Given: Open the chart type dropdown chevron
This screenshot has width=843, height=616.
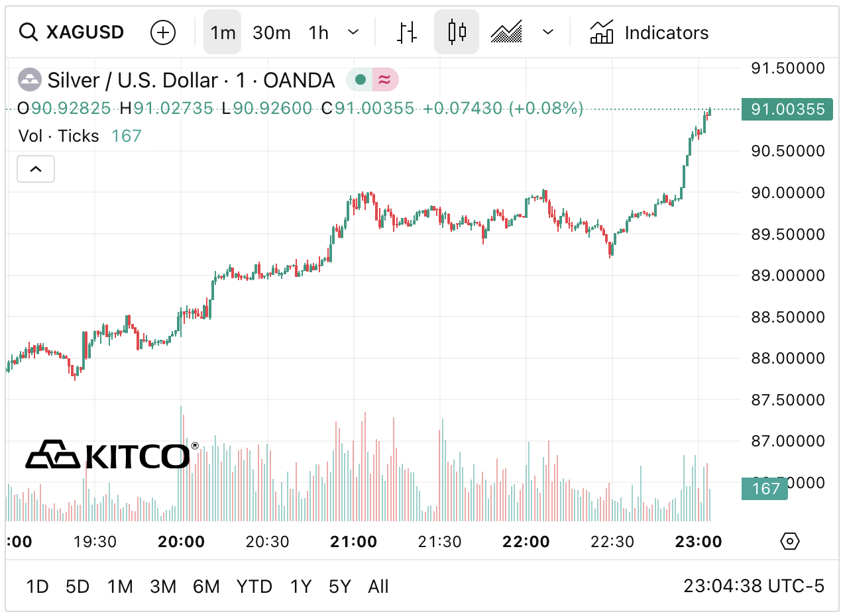Looking at the screenshot, I should click(548, 31).
